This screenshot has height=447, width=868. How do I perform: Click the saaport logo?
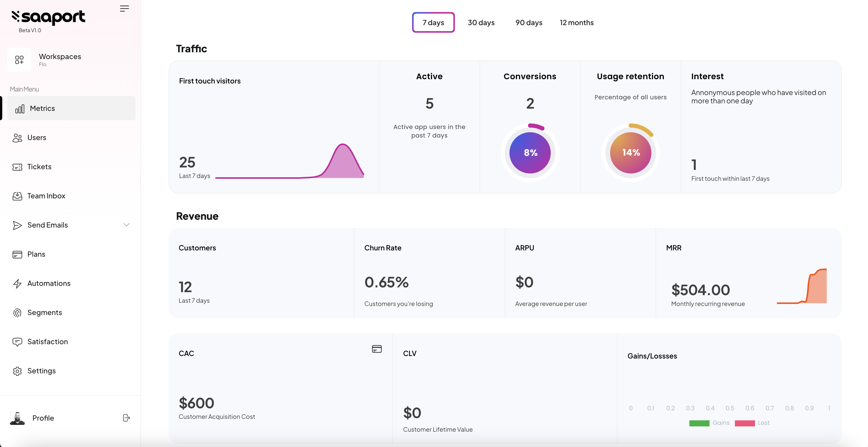point(49,18)
